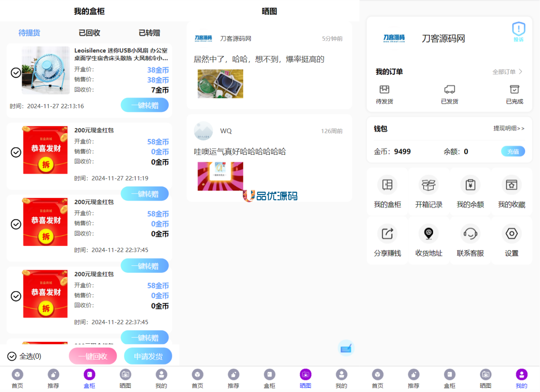The height and width of the screenshot is (392, 540).
Task: Click the 金币: 9499 balance
Action: (x=392, y=152)
